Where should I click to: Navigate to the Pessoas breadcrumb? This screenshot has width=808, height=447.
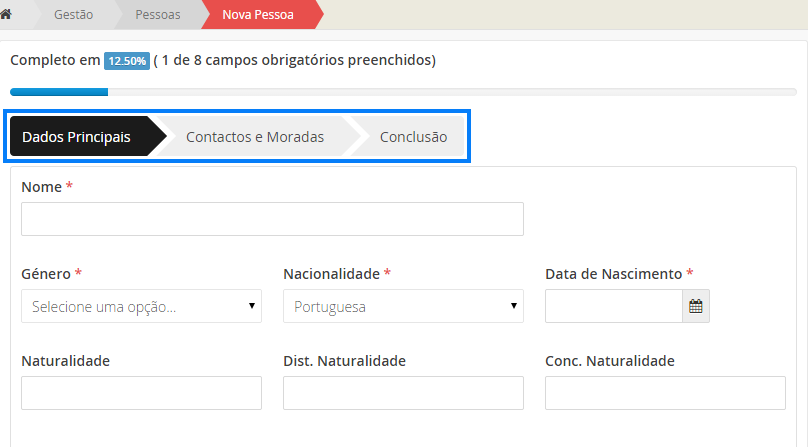[158, 14]
